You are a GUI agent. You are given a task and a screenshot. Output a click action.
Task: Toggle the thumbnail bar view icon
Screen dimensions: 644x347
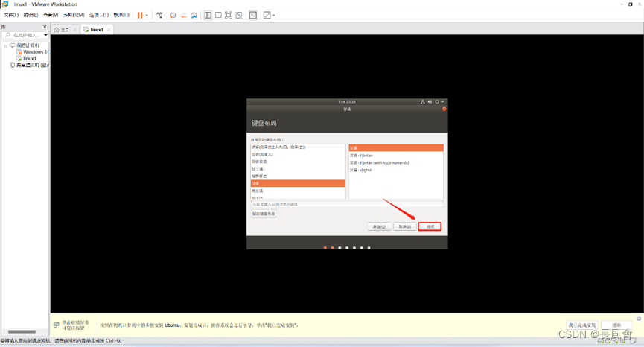pos(218,15)
